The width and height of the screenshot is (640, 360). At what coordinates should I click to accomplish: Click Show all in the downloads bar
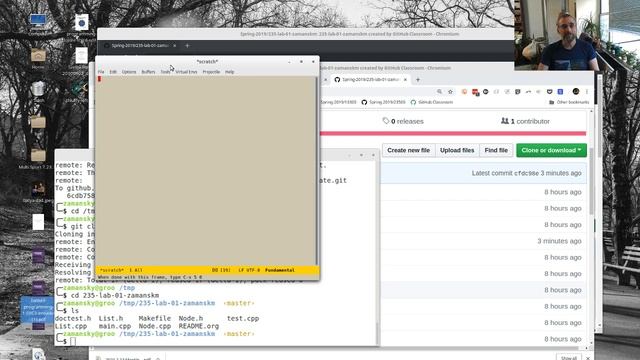[x=569, y=358]
